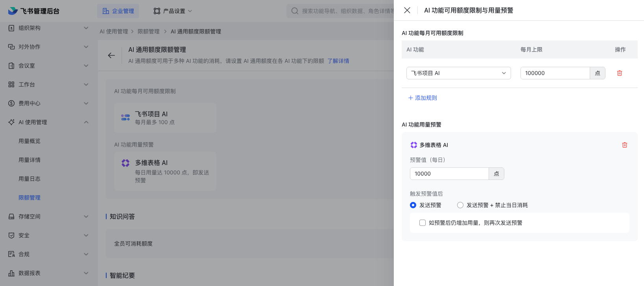The height and width of the screenshot is (286, 644).
Task: Switch to the 企业管理 tab
Action: (x=118, y=11)
